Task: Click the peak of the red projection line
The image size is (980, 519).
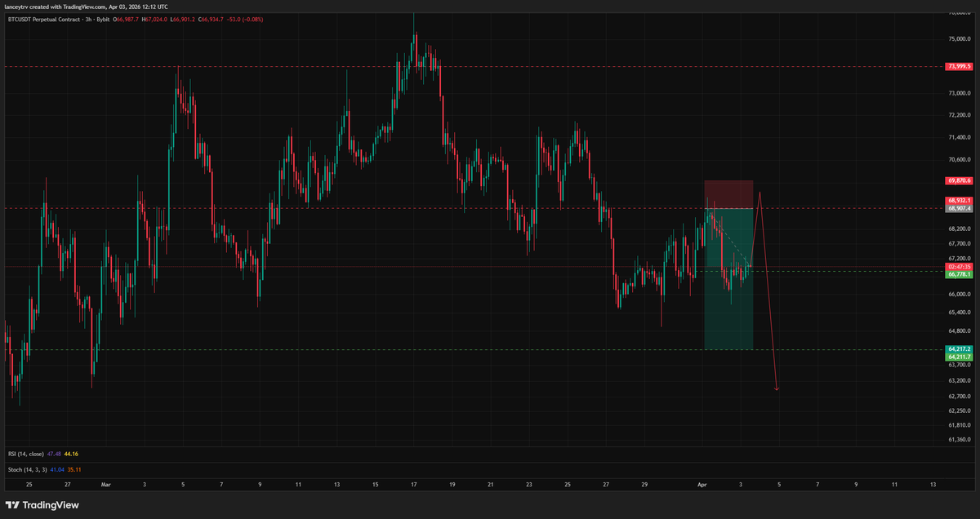Action: (x=760, y=192)
